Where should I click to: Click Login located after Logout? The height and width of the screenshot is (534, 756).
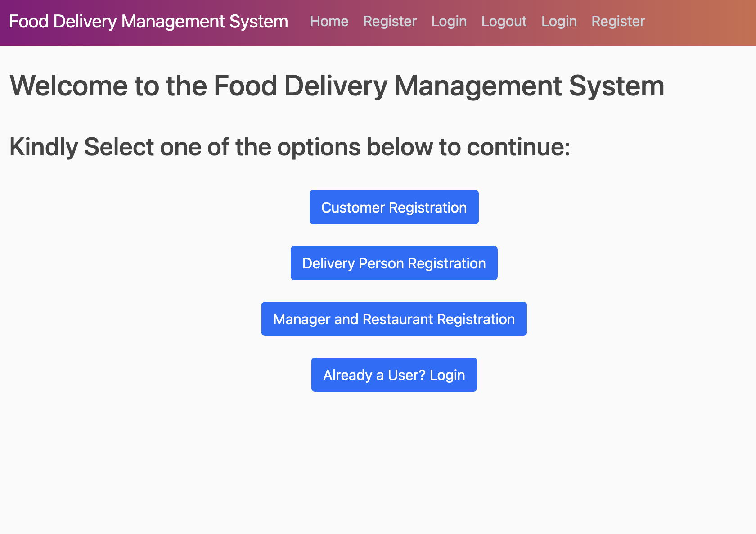[x=559, y=21]
